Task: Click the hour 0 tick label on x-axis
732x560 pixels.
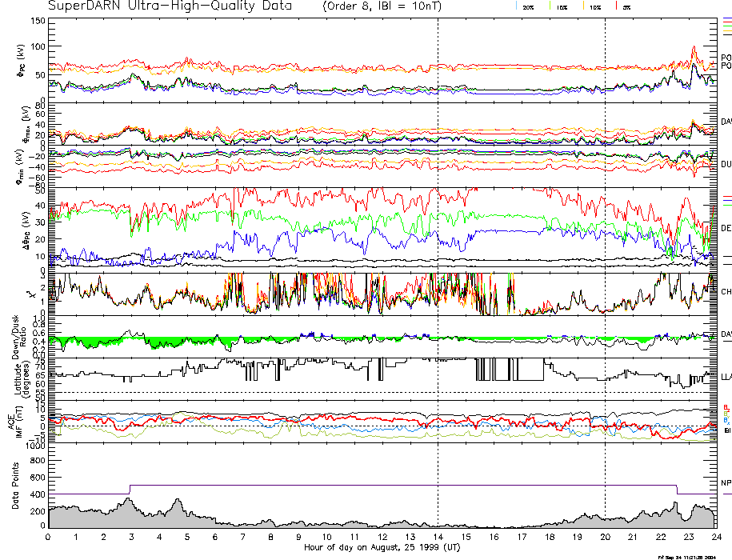Action: point(49,537)
